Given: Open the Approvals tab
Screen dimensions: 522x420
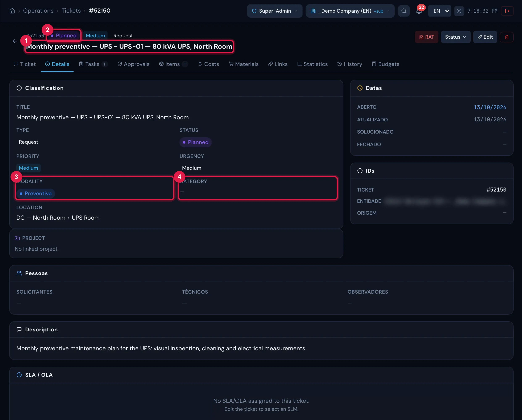Looking at the screenshot, I should pos(133,64).
